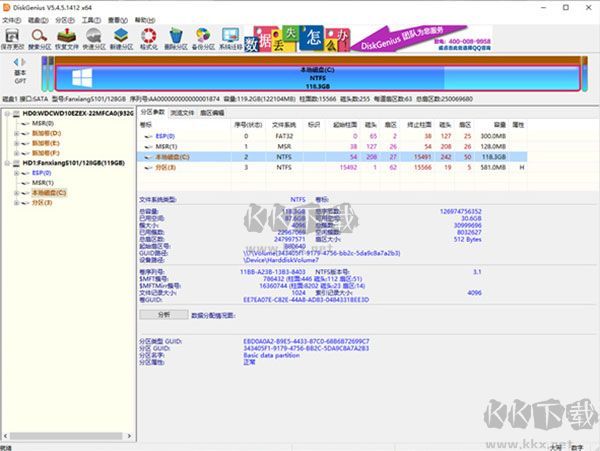600x451 pixels.
Task: Click the DiskGenius app icon in title bar
Action: (x=6, y=7)
